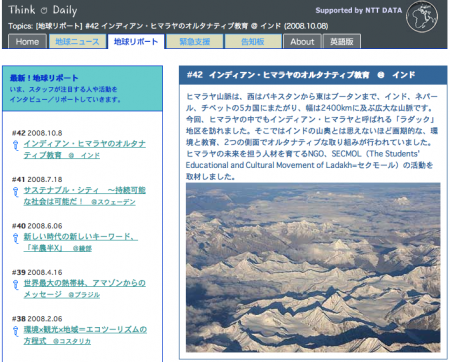Click the bullet icon beside report #42
This screenshot has height=362, width=450.
15,146
